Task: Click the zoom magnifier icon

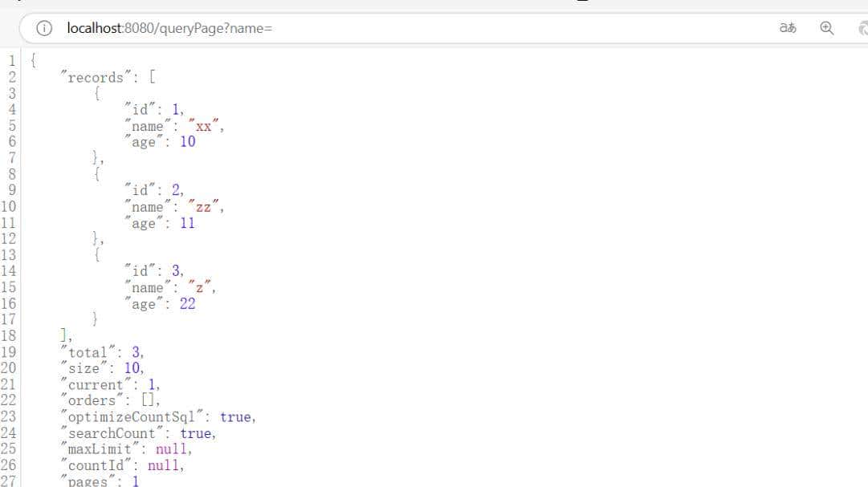Action: [826, 28]
